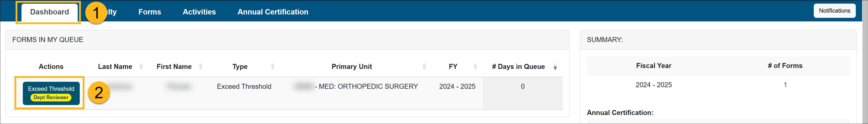
Task: Click the 0 days in queue cell
Action: (523, 87)
